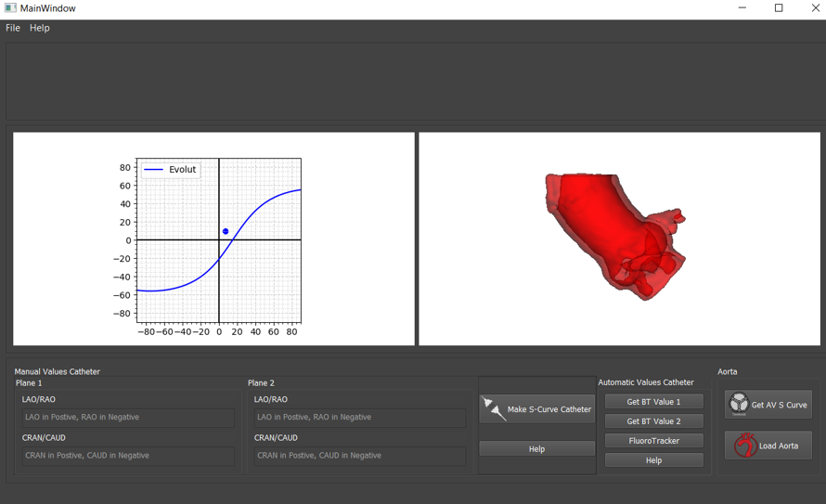
Task: Click the Plane 2 group label
Action: coord(262,382)
